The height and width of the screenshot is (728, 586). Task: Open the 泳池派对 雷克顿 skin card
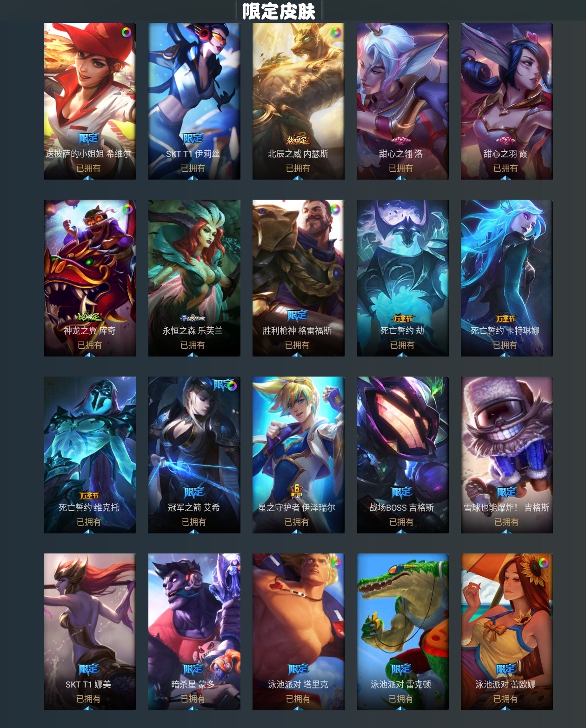click(x=403, y=632)
